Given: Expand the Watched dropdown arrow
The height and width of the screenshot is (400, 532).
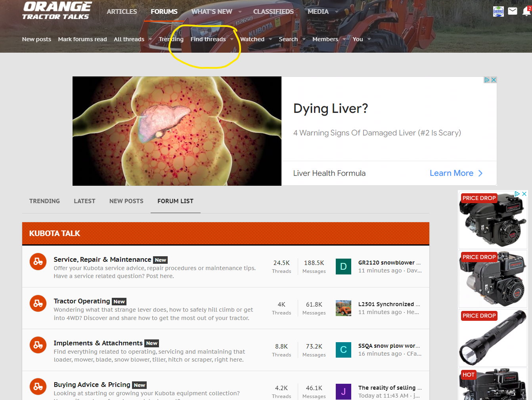Looking at the screenshot, I should [270, 39].
